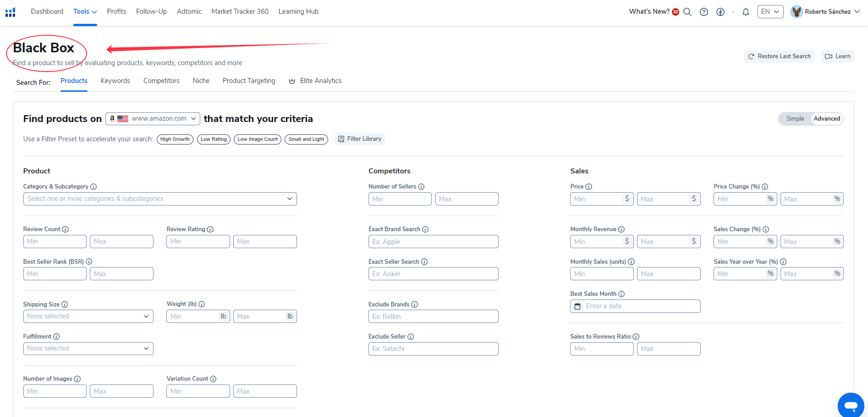
Task: Open the notifications bell icon
Action: [x=746, y=12]
